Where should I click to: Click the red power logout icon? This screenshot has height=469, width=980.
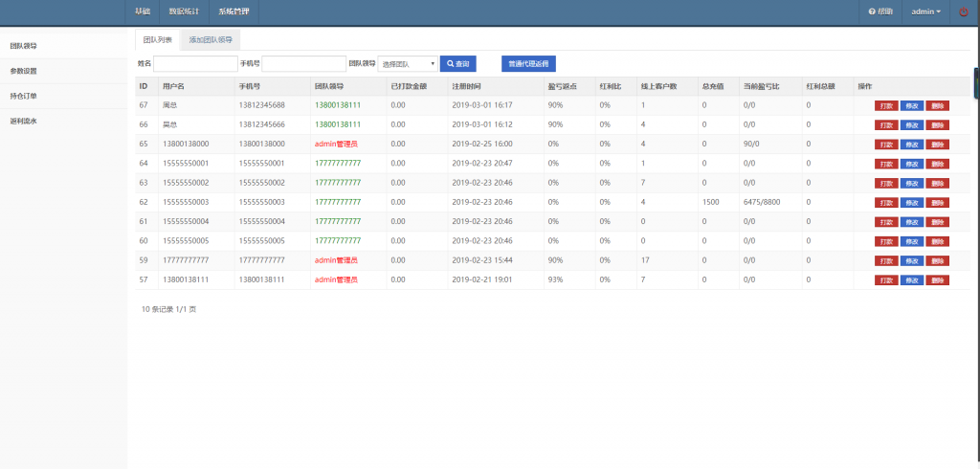(963, 11)
